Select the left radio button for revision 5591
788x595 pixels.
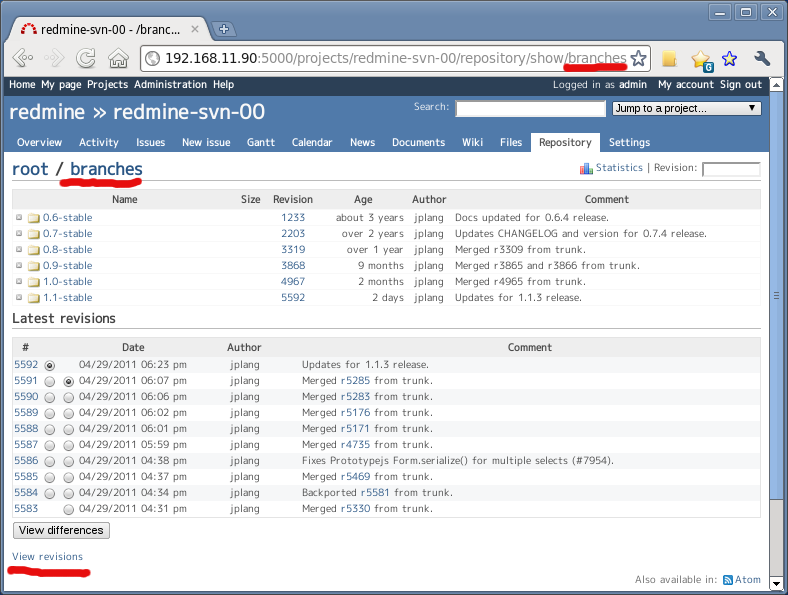point(49,381)
